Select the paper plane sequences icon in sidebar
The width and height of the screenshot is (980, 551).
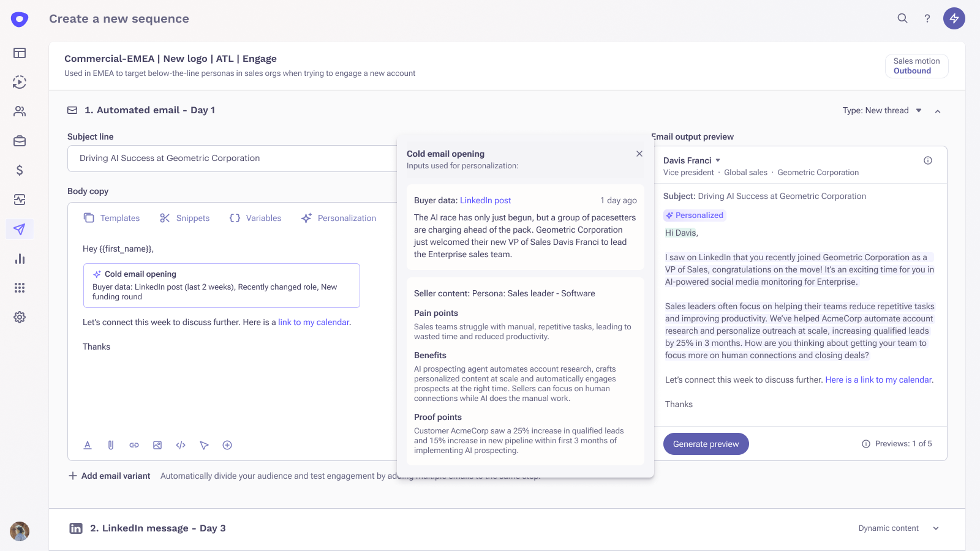(20, 229)
